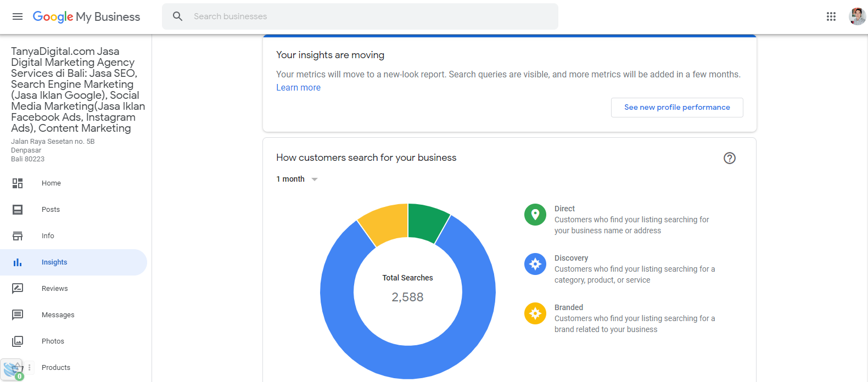Open Info section
The image size is (868, 382).
click(x=48, y=236)
